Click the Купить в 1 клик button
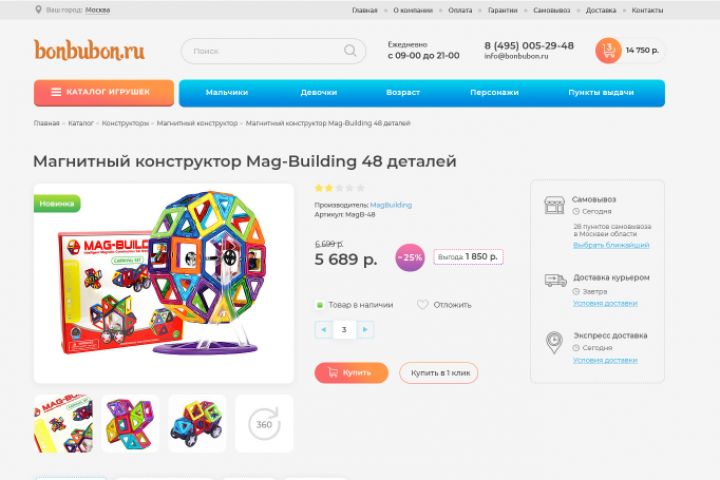This screenshot has width=720, height=480. pos(439,373)
